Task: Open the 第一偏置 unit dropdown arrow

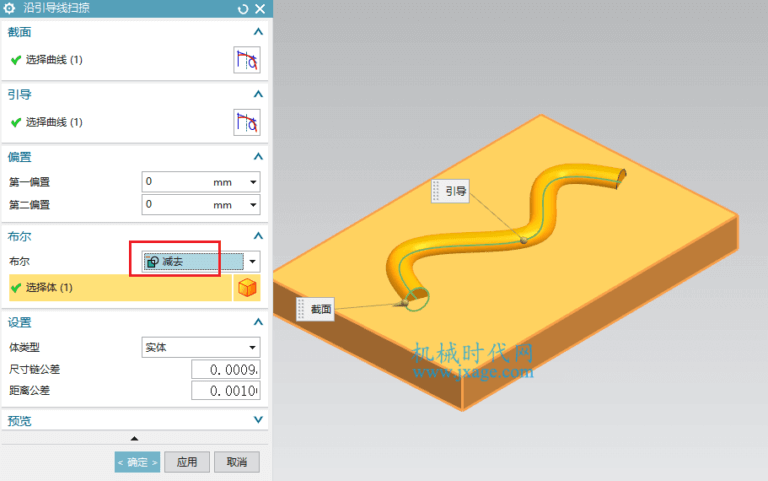Action: coord(253,182)
